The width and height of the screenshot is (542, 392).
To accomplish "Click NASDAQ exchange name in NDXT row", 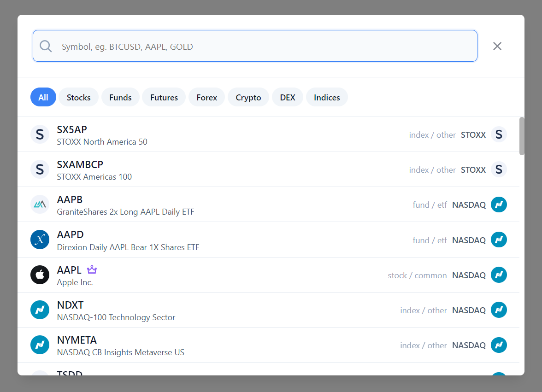I will (469, 310).
